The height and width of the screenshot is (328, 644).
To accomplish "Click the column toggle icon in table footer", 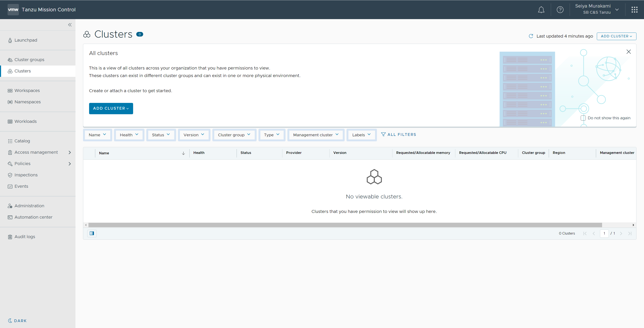I will click(x=92, y=233).
